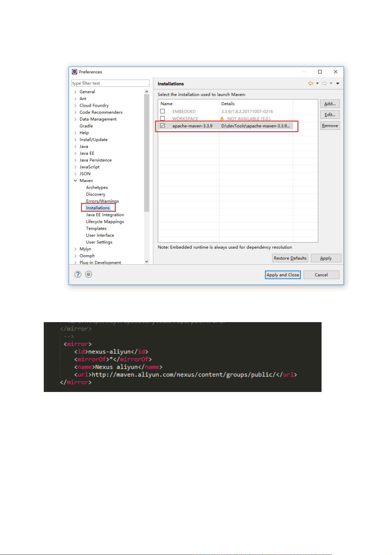Click the tree scrollbar down arrow
The height and width of the screenshot is (555, 392).
click(x=146, y=262)
